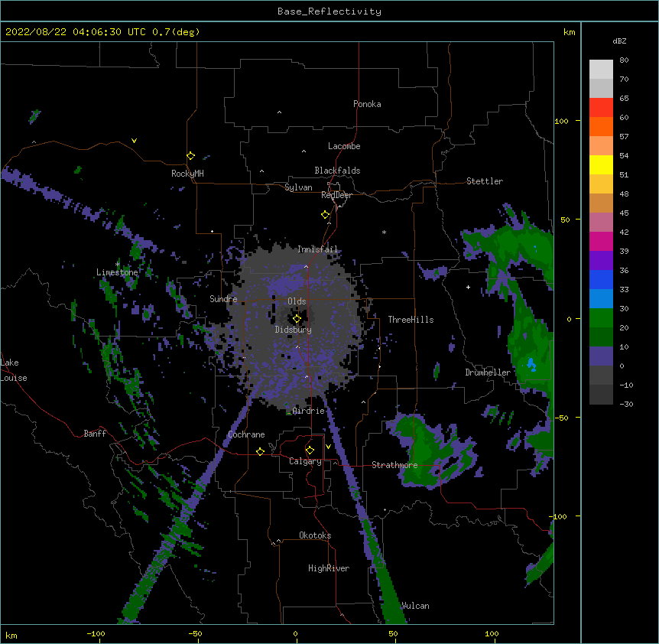Click the yellow diamond radar-site marker between Olds and Didsbury
659x644 pixels.
297,319
